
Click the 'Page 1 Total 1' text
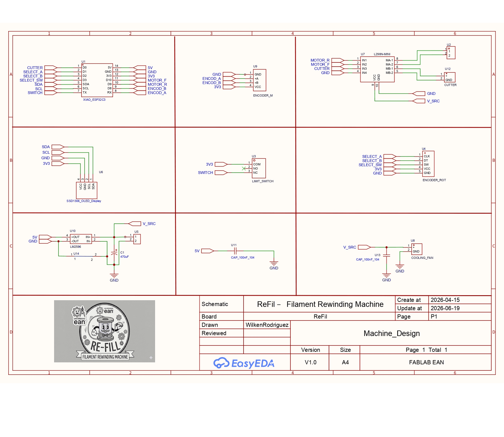(x=426, y=350)
